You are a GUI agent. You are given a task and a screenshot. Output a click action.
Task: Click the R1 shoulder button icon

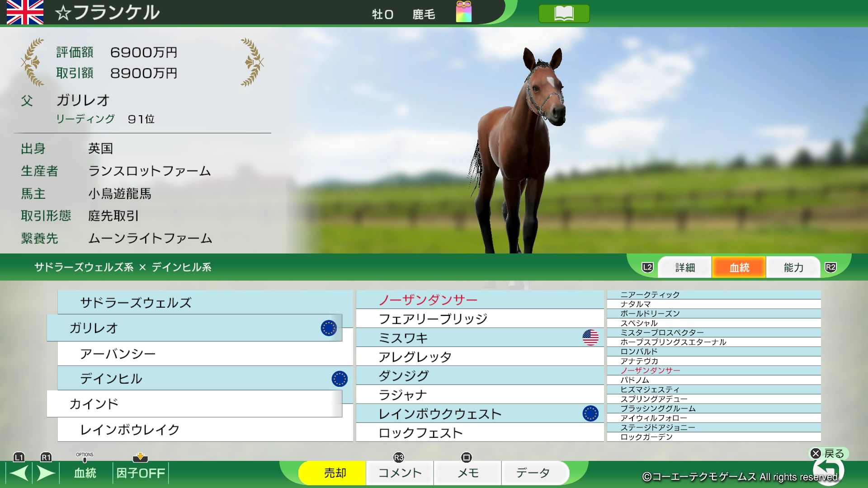46,457
